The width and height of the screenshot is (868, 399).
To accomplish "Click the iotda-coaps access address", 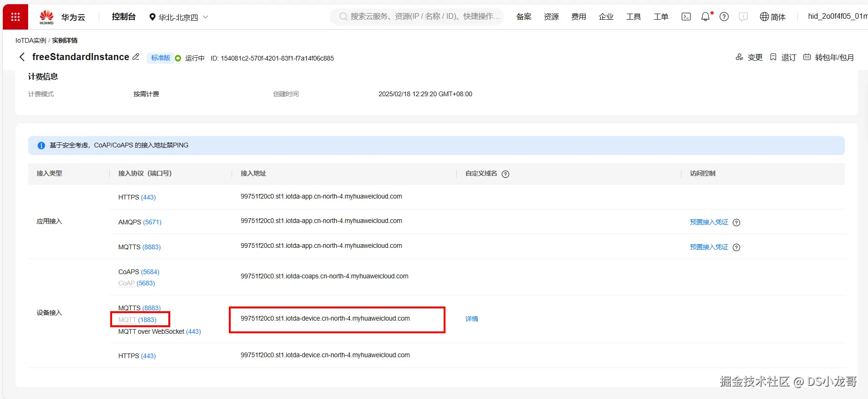I will click(x=325, y=276).
